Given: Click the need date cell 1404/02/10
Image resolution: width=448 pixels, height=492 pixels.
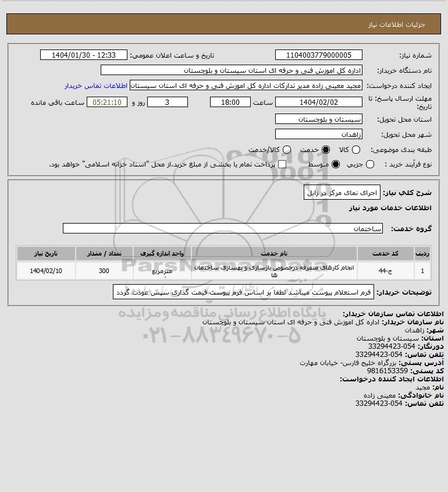Looking at the screenshot, I should click(x=46, y=271).
